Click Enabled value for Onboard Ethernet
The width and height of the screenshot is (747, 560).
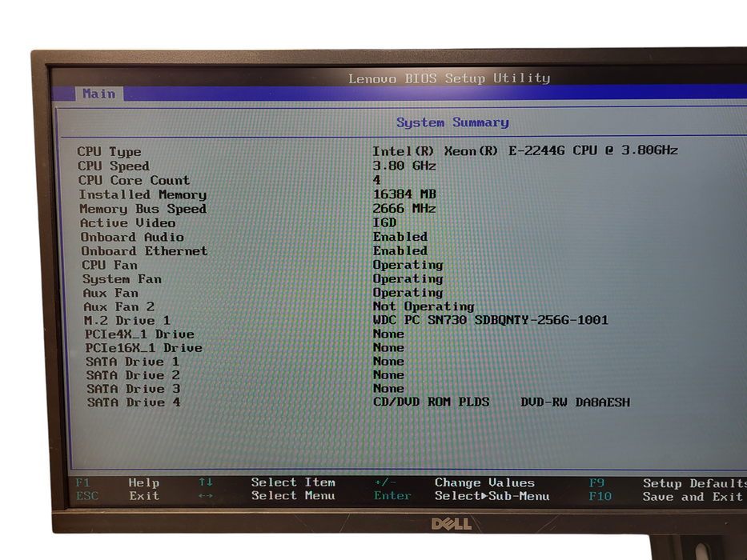[x=400, y=250]
